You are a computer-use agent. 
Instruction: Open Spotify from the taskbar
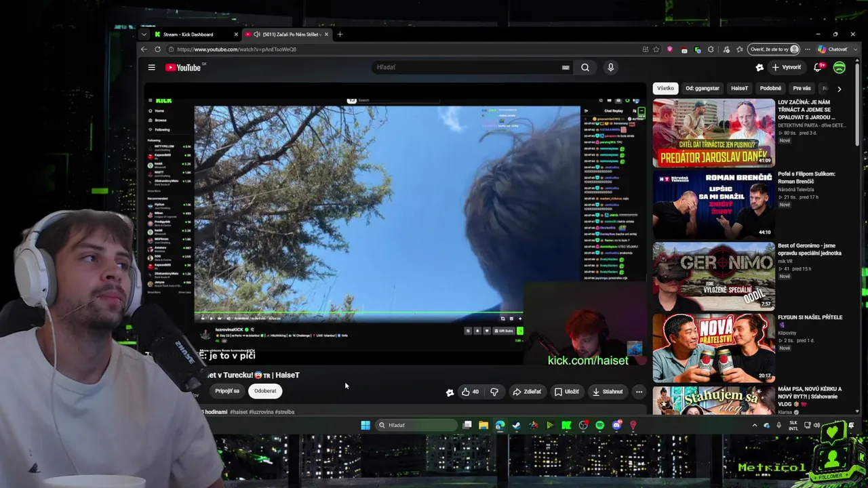click(x=599, y=425)
